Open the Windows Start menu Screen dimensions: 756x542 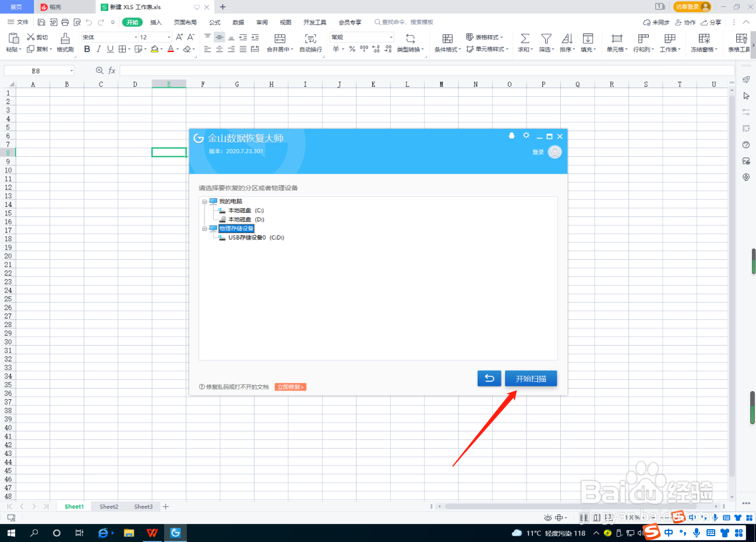[x=11, y=533]
